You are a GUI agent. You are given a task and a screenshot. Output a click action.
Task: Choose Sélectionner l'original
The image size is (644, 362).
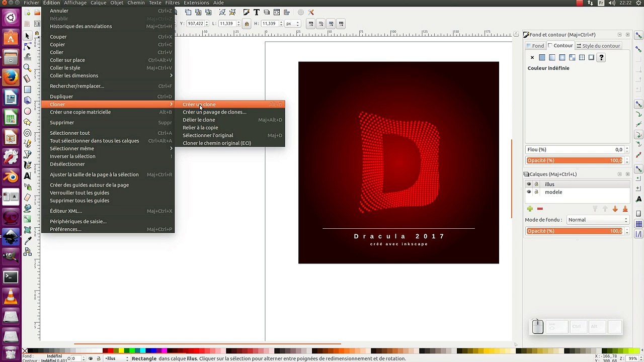pyautogui.click(x=229, y=135)
